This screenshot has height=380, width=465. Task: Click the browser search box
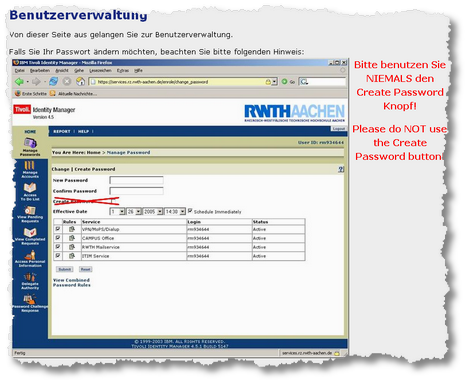pyautogui.click(x=323, y=82)
